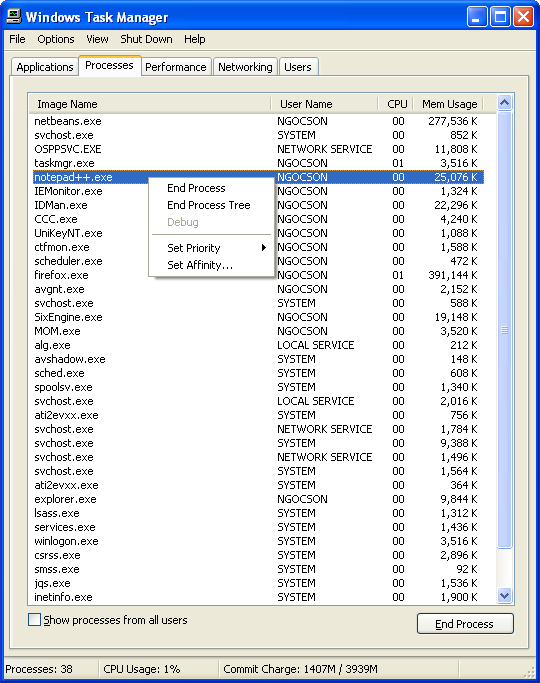Image resolution: width=540 pixels, height=683 pixels.
Task: Switch to the Networking tab
Action: [x=245, y=67]
